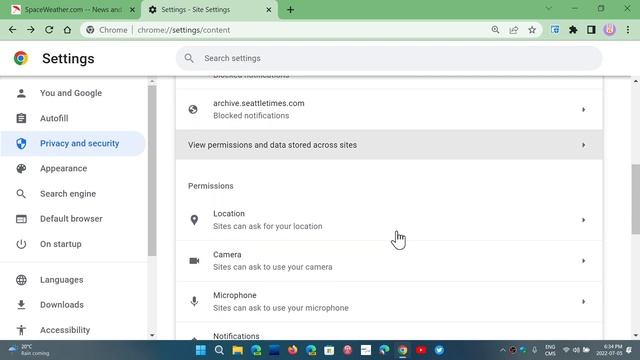Expand the Location permission arrow
Image resolution: width=640 pixels, height=360 pixels.
point(584,220)
